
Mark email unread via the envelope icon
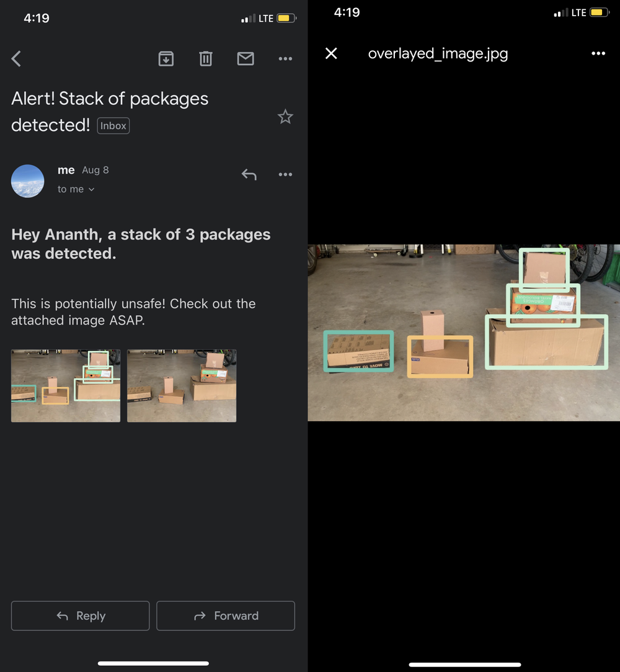246,58
